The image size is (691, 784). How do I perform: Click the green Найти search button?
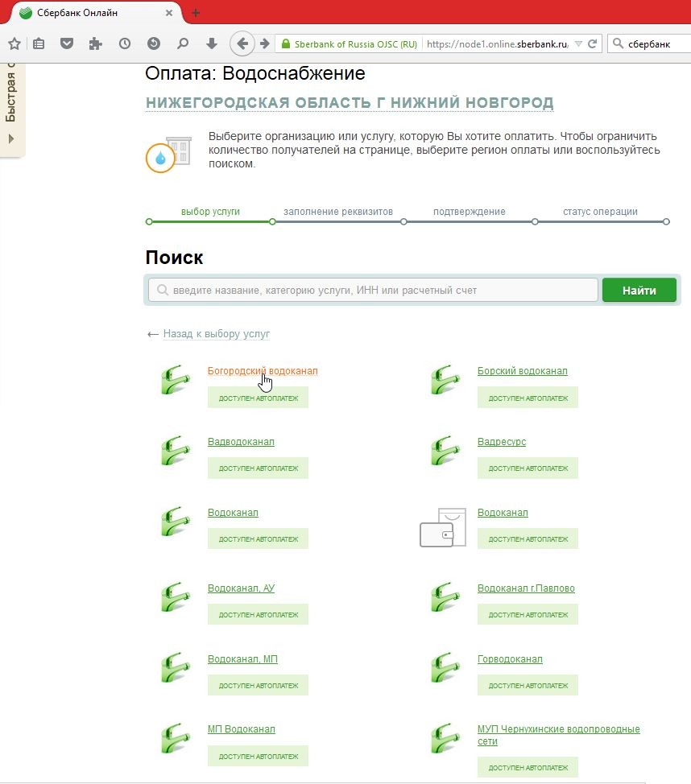pos(639,290)
